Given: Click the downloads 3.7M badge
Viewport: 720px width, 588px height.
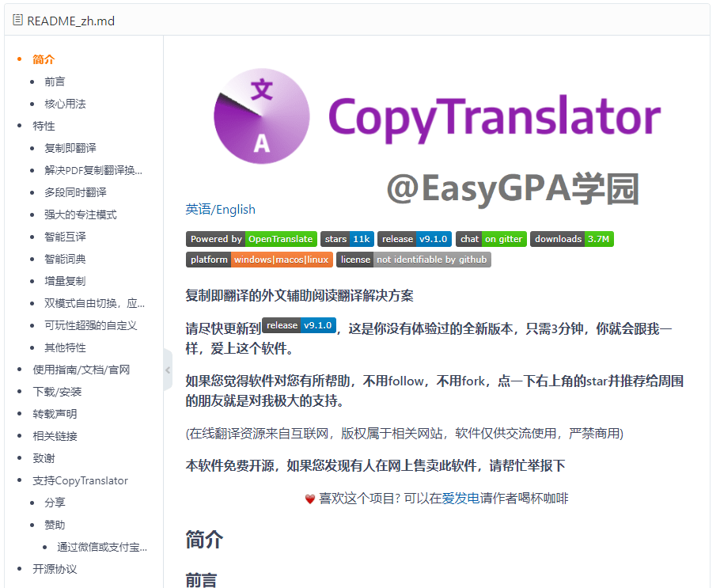Looking at the screenshot, I should (571, 238).
